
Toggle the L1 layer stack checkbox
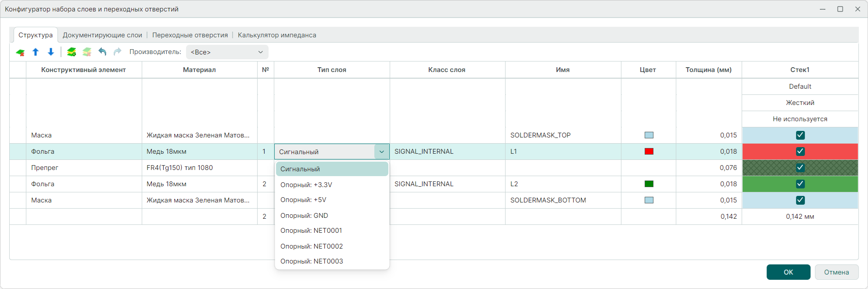800,152
